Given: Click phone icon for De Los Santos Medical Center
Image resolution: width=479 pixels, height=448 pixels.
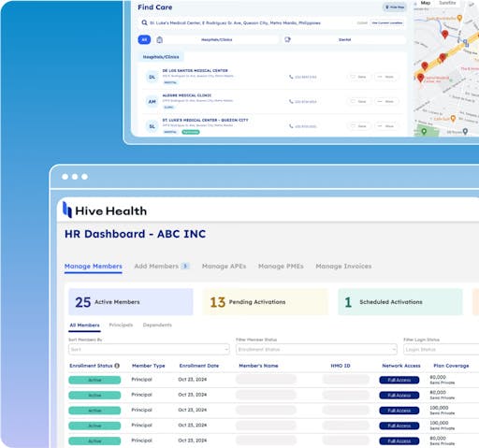Looking at the screenshot, I should click(291, 77).
